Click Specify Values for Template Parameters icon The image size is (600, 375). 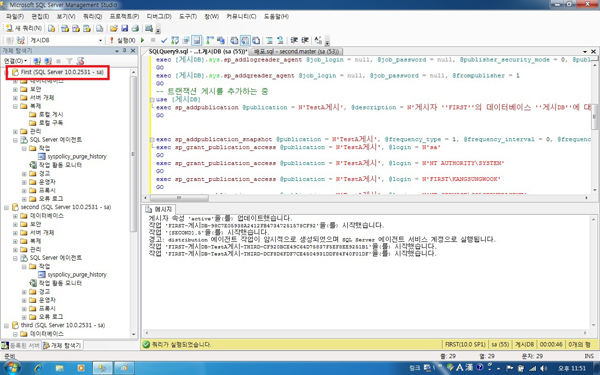pyautogui.click(x=318, y=40)
